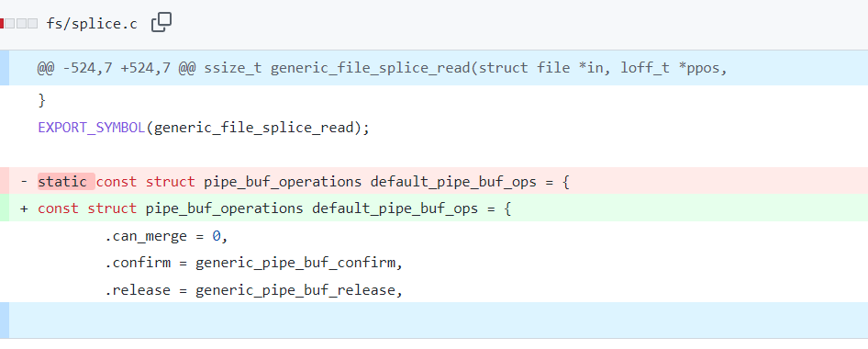The height and width of the screenshot is (349, 868).
Task: Click the .confirm = generic_pipe_buf_confirm line
Action: pos(254,263)
